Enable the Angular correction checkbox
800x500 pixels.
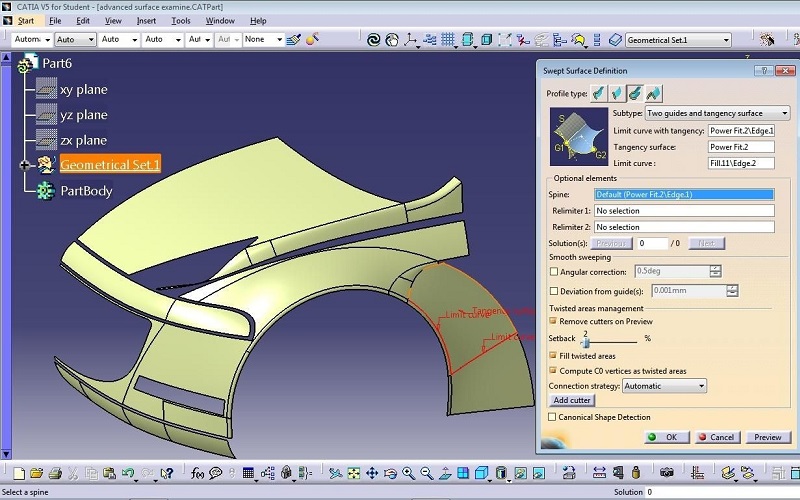(554, 272)
